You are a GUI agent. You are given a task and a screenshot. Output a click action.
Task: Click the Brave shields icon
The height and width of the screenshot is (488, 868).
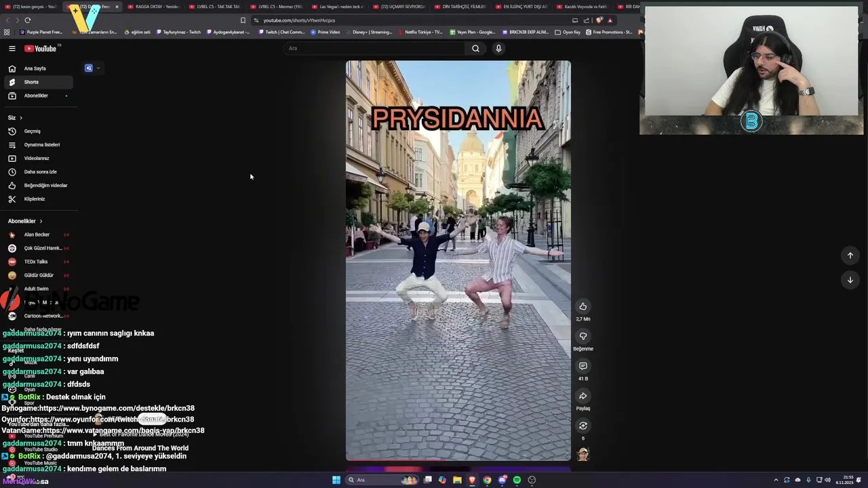pos(599,20)
